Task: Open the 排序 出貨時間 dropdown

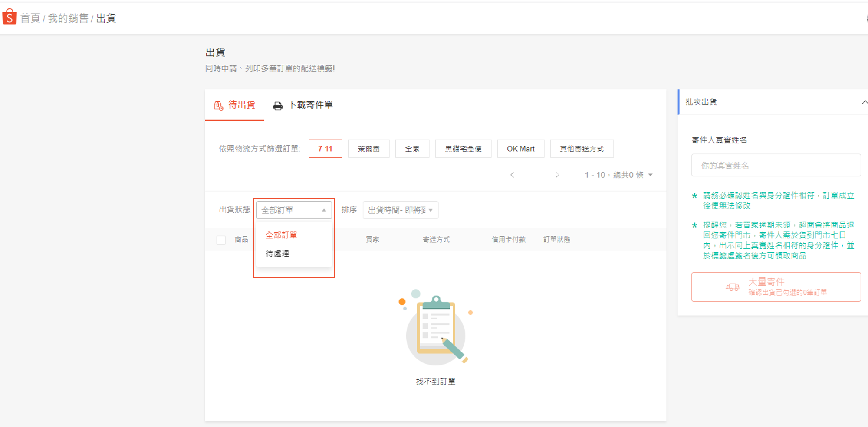Action: click(x=400, y=210)
